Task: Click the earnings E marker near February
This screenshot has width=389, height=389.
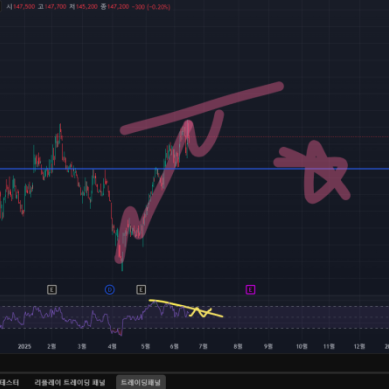Action: tap(52, 290)
